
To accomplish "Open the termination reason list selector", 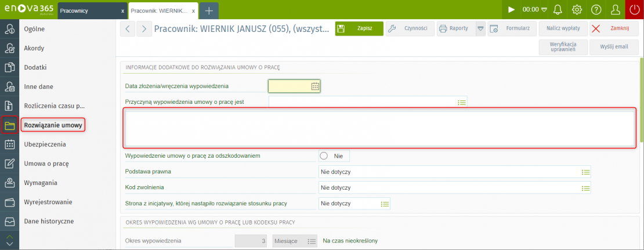I will point(462,102).
